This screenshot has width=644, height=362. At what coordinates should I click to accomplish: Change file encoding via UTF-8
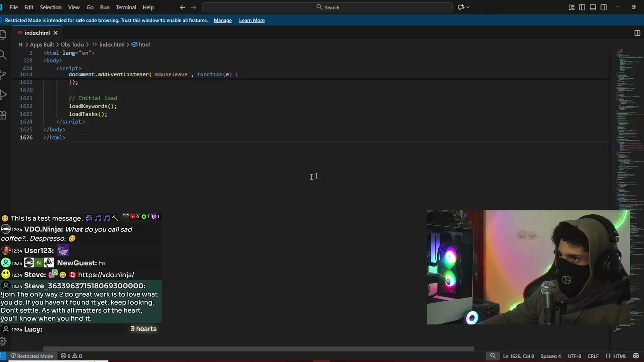click(574, 356)
